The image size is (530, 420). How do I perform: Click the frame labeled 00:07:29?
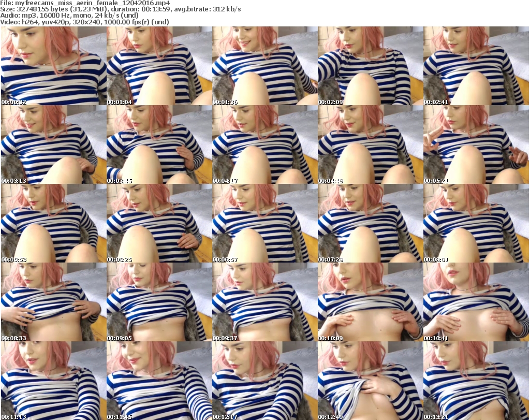click(x=370, y=224)
